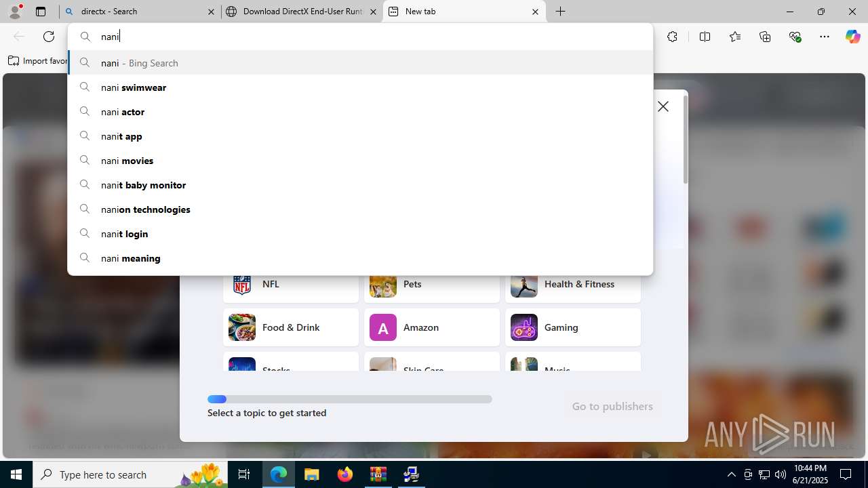
Task: Open Firefox from the taskbar
Action: [345, 474]
